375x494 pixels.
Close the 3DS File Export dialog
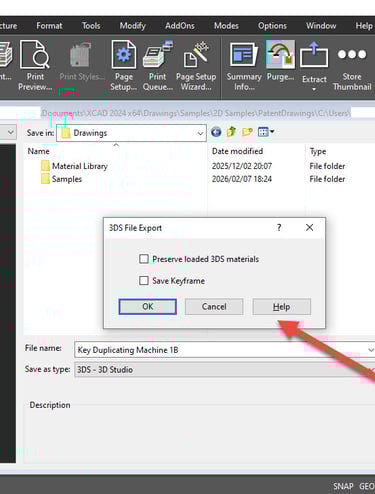[309, 228]
